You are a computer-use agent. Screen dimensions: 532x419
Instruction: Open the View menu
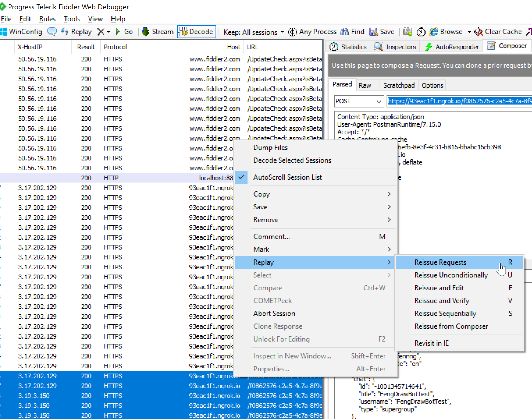point(95,19)
